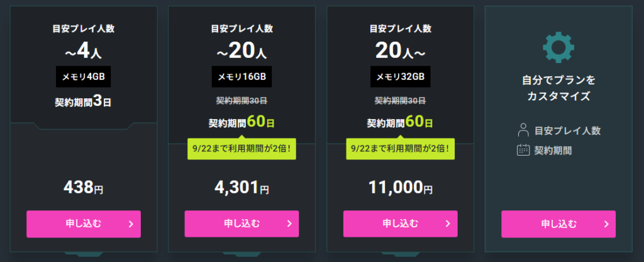Click the 9/22 campaign tooltip on 32GB plan
The height and width of the screenshot is (262, 644).
(401, 147)
